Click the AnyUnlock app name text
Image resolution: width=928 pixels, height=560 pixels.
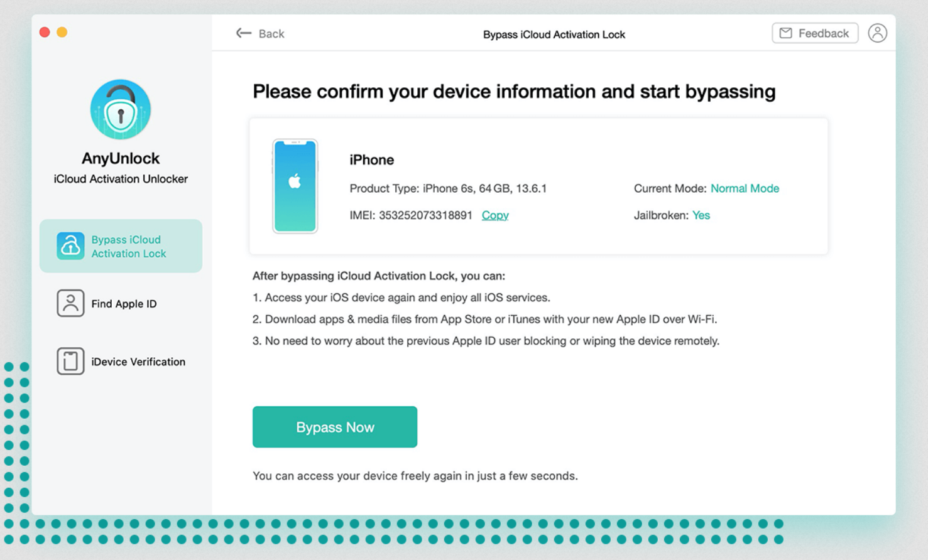pyautogui.click(x=121, y=158)
